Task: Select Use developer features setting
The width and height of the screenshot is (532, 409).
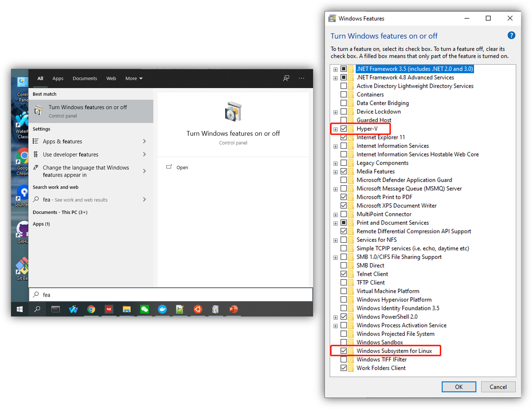Action: (x=91, y=154)
